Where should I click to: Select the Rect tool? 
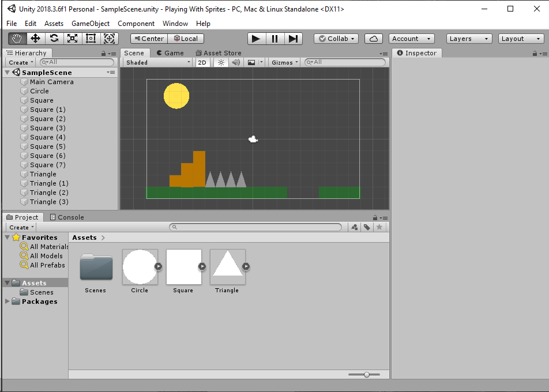pos(90,38)
